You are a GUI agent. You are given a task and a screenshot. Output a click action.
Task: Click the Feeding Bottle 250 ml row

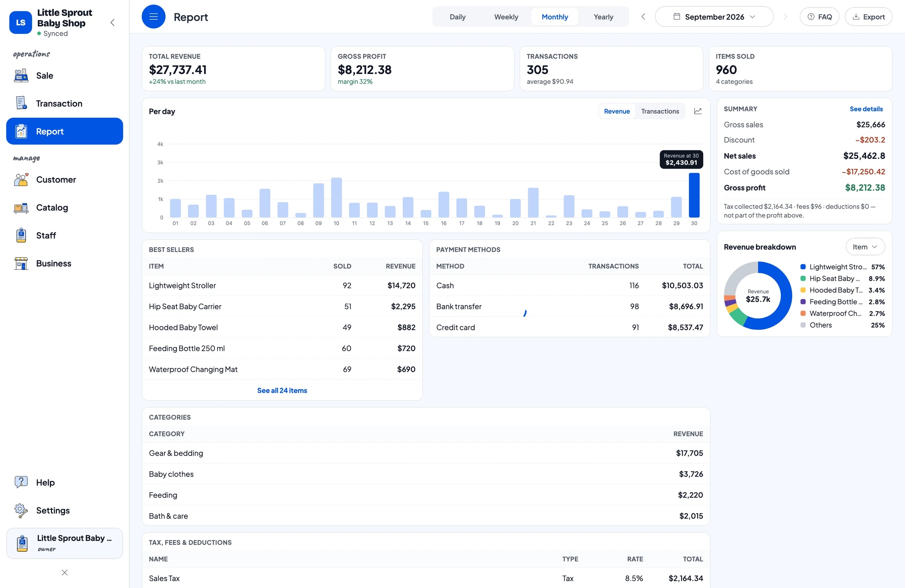tap(282, 348)
